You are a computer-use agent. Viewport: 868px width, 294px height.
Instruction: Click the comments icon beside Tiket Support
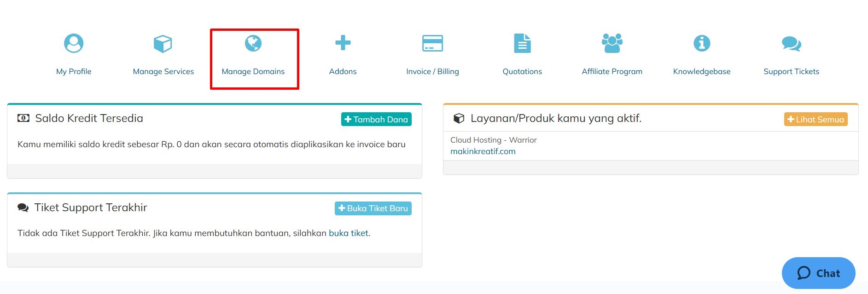[23, 208]
